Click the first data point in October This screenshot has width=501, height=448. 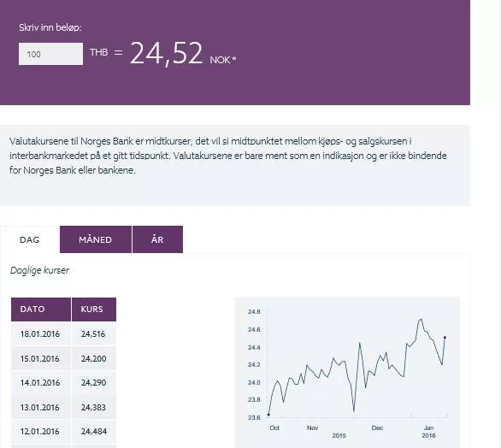tap(268, 415)
